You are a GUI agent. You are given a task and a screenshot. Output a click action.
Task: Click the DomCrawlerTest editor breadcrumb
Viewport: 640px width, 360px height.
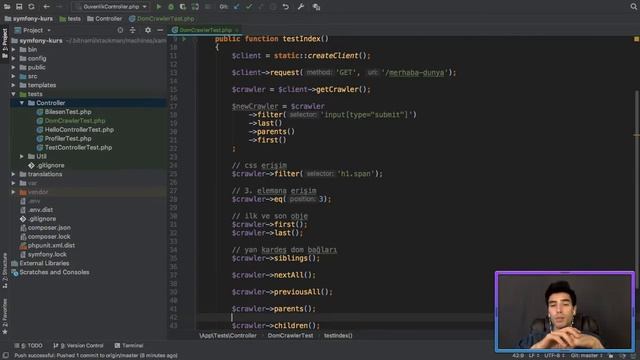290,336
